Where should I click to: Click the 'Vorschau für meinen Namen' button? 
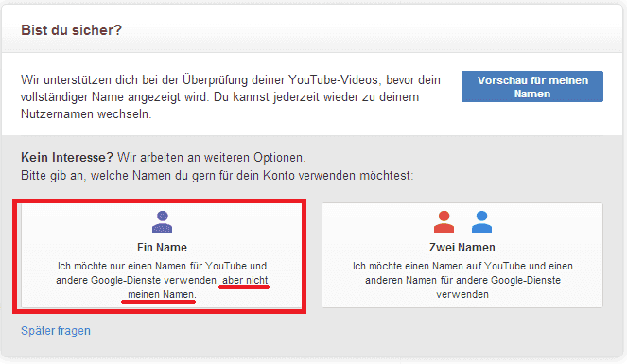pyautogui.click(x=532, y=87)
